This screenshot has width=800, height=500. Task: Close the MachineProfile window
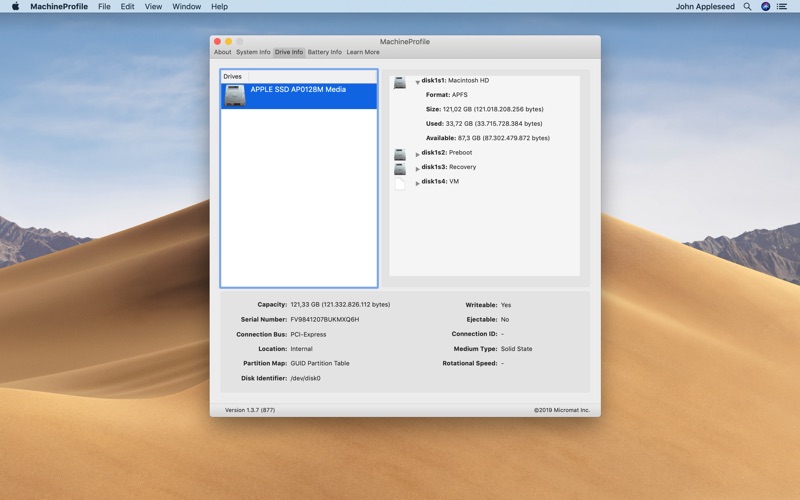(217, 41)
